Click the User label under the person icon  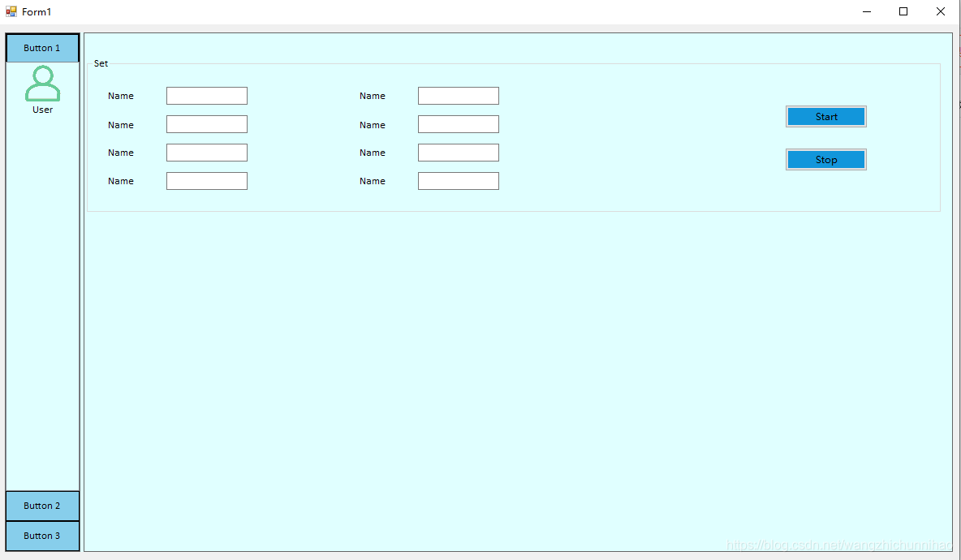coord(42,109)
